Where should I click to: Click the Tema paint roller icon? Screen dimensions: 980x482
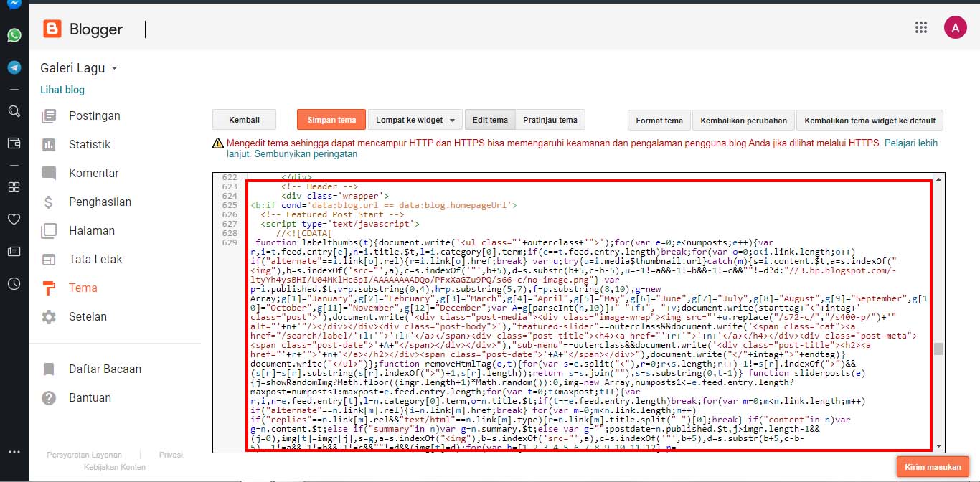tap(49, 288)
